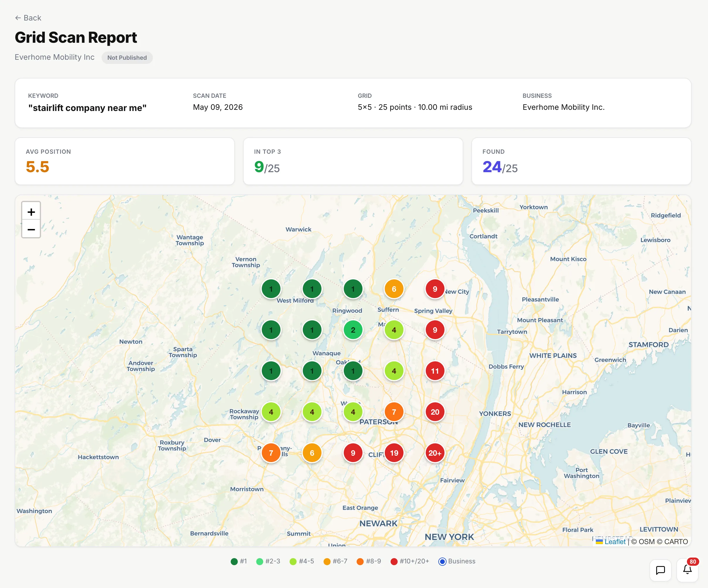Select the rank 20+ grid marker
This screenshot has width=708, height=588.
point(435,453)
